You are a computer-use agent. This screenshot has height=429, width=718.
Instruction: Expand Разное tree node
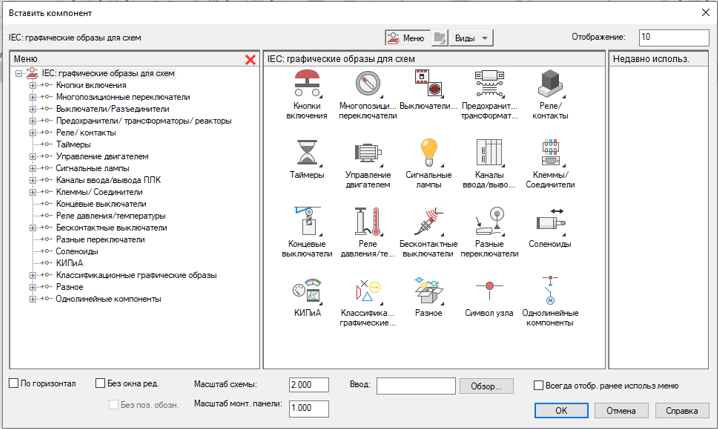click(x=33, y=287)
